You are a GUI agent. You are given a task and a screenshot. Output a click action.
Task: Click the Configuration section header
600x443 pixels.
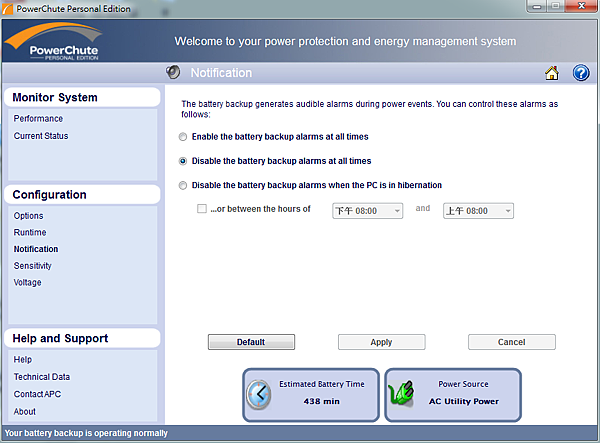[x=82, y=194]
